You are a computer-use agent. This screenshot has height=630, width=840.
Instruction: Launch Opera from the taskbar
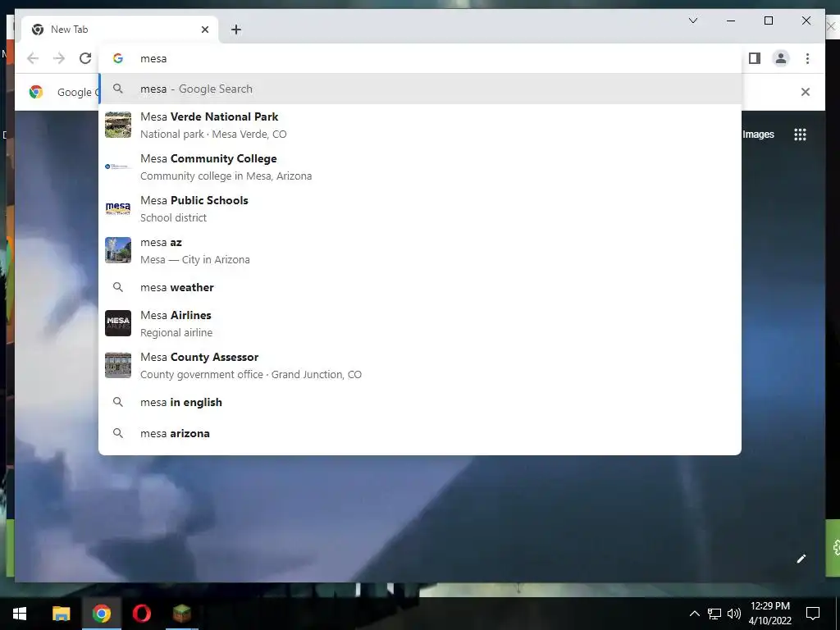coord(141,614)
